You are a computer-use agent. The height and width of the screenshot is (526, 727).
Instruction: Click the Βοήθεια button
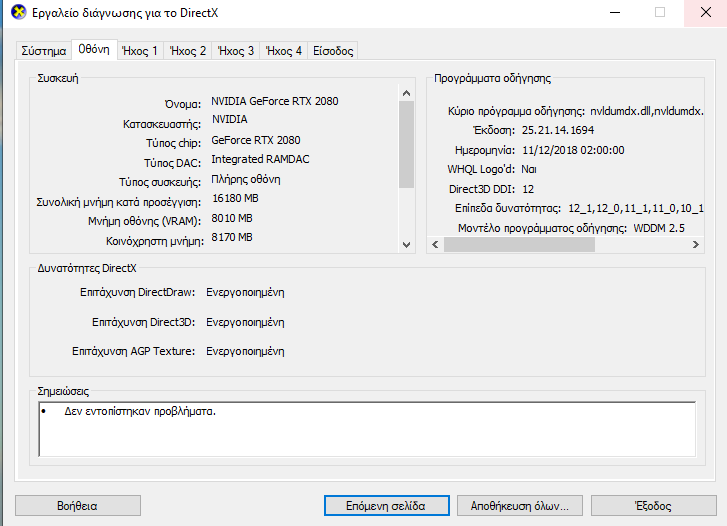(77, 506)
